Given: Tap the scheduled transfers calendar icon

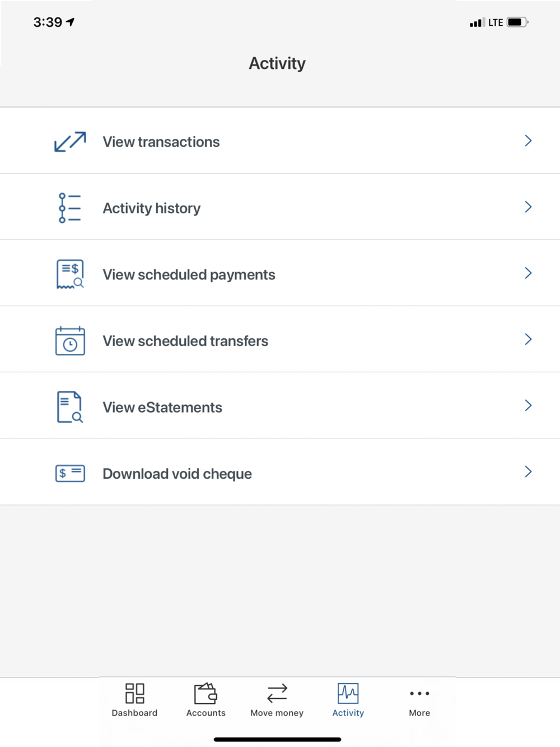Looking at the screenshot, I should (70, 340).
